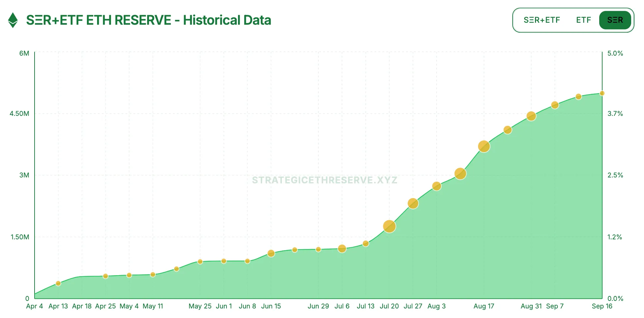Click the Apr 13 data point
This screenshot has width=644, height=318.
click(x=58, y=283)
